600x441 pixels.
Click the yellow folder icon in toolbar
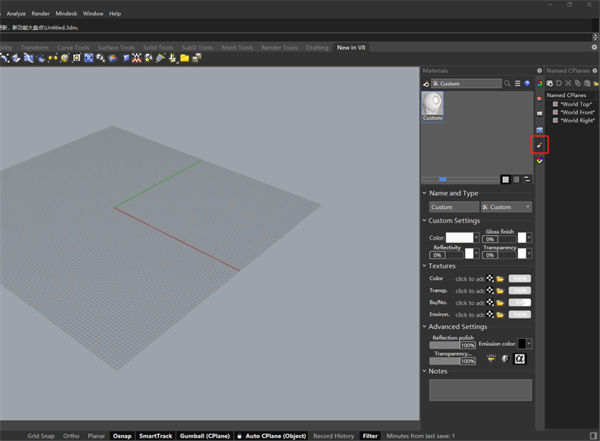[185, 59]
